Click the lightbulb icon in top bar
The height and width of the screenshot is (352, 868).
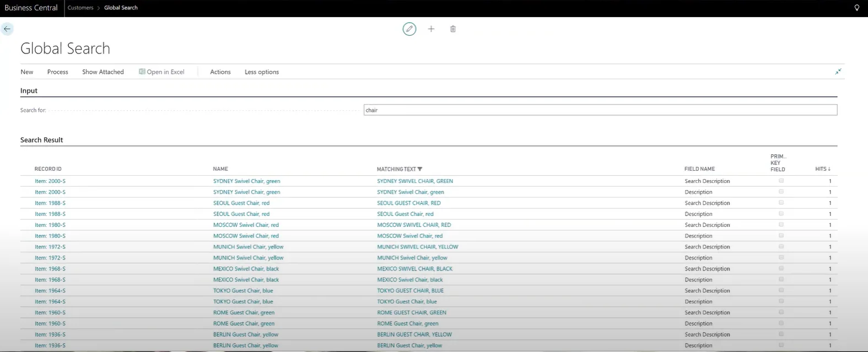[856, 8]
